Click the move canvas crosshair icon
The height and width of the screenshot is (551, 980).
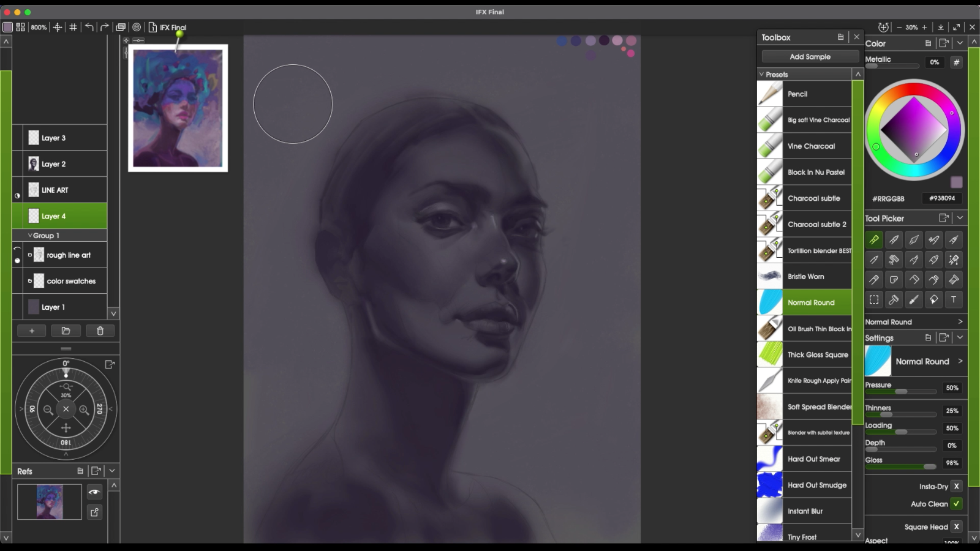click(58, 27)
